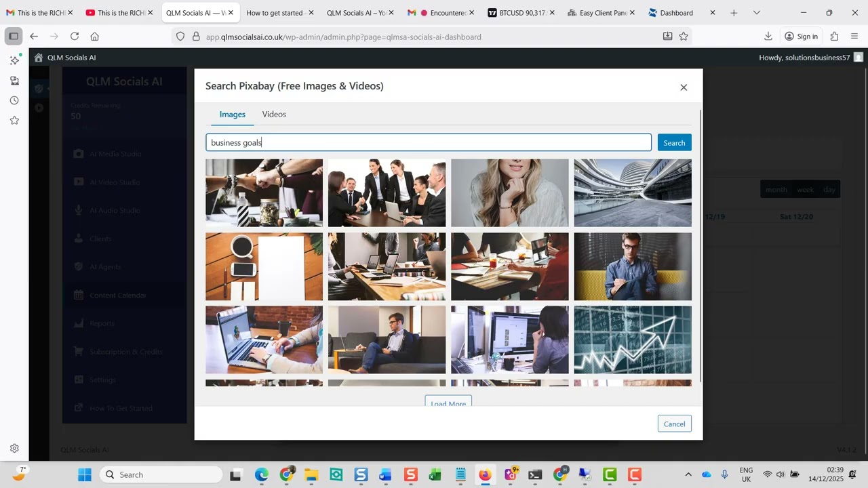Open the extensions puzzle icon
868x488 pixels.
[834, 37]
